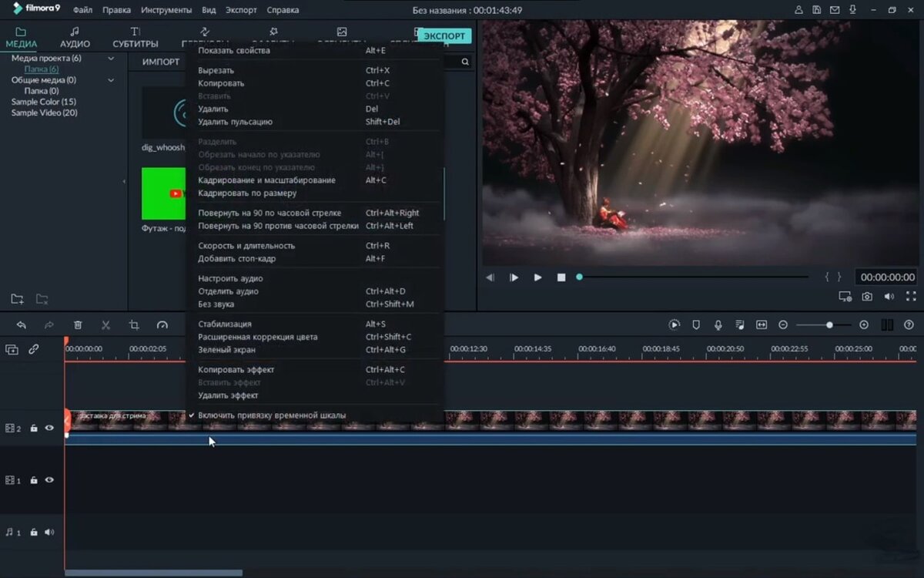Click the scissors split icon

pos(106,325)
